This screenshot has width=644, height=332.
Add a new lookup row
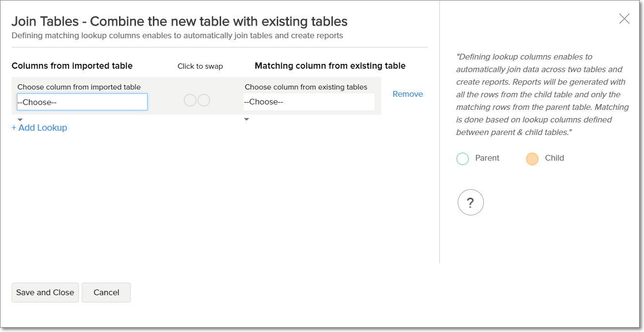tap(39, 128)
